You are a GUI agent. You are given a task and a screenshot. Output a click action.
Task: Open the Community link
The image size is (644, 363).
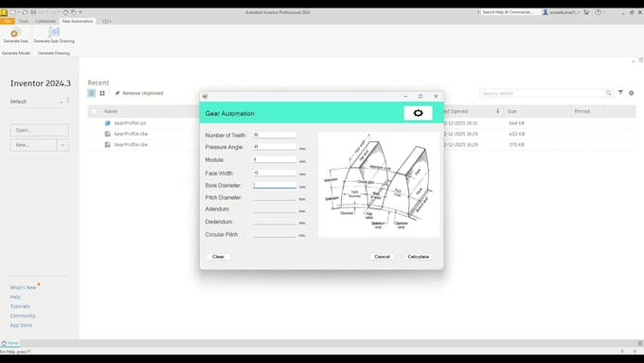pyautogui.click(x=23, y=316)
